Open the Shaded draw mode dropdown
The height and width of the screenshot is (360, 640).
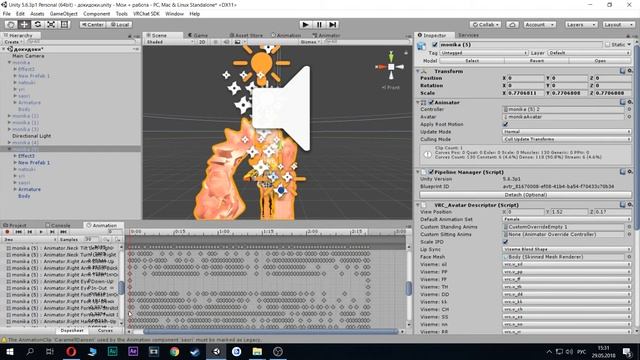point(169,42)
